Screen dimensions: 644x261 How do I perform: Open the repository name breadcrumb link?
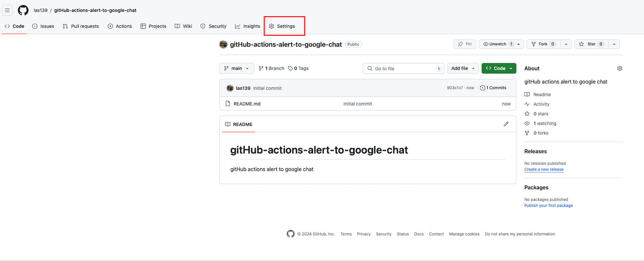coord(95,10)
